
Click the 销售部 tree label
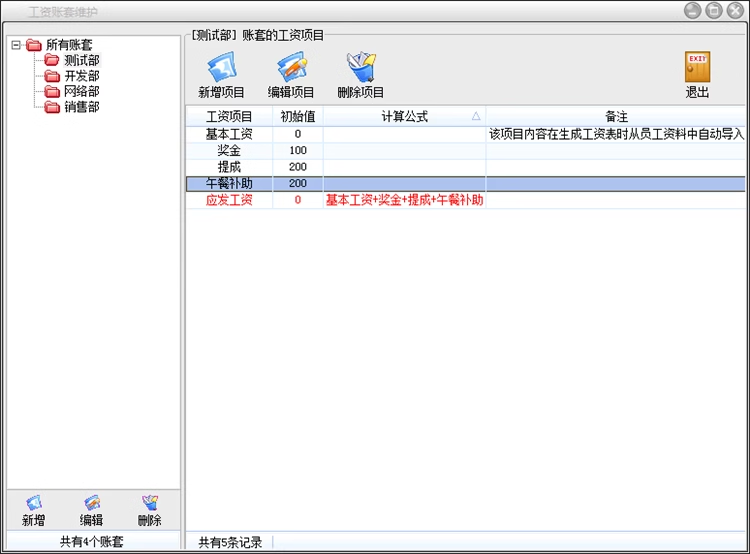(x=82, y=107)
